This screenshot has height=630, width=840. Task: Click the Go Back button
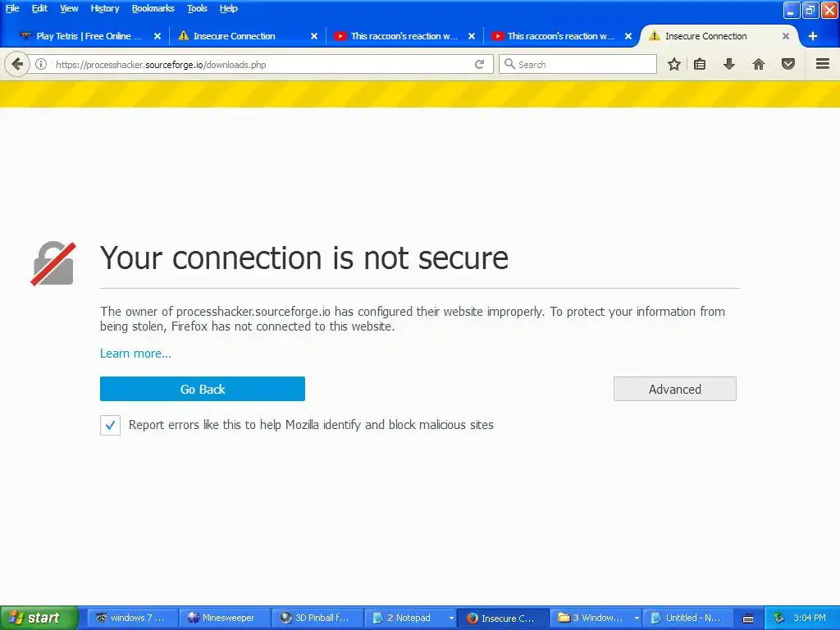[203, 389]
